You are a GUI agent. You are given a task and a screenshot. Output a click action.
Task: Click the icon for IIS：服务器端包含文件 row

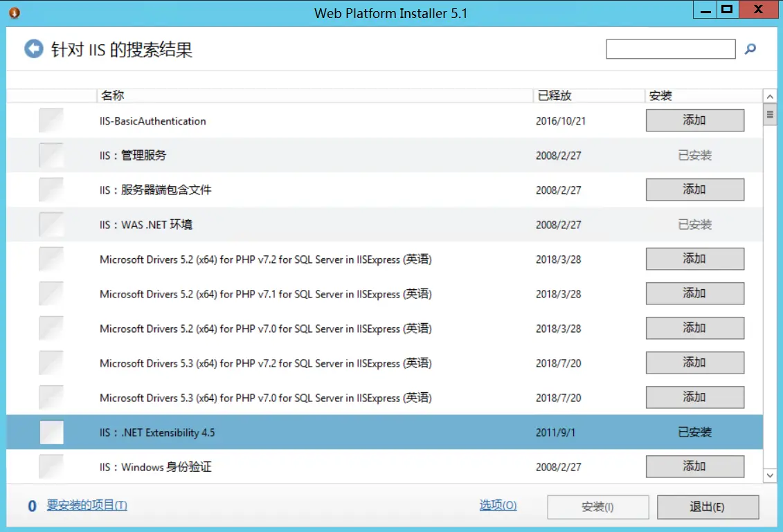(51, 190)
